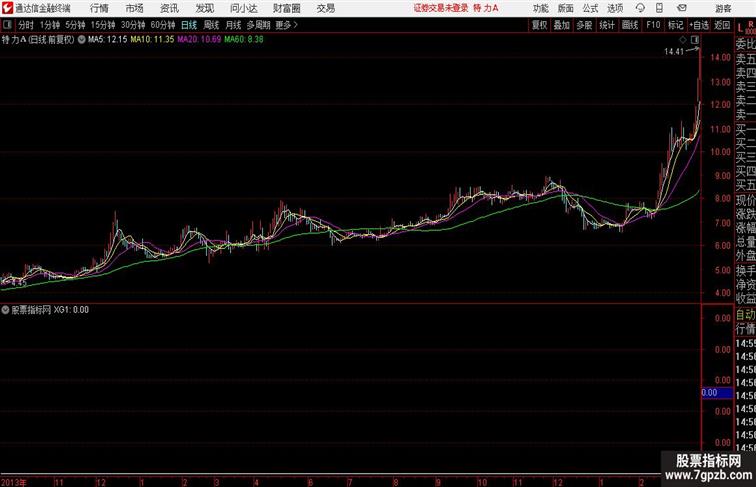Switch to the 分时 period tab

coord(26,25)
